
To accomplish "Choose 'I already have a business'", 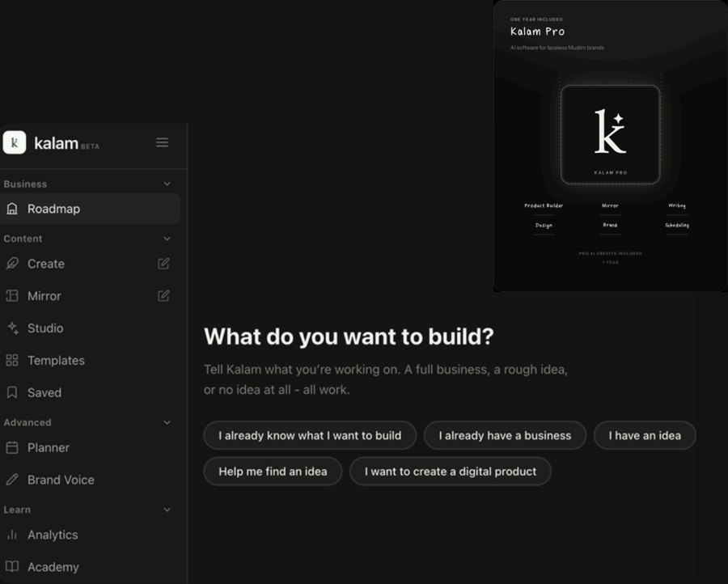I will pos(505,435).
